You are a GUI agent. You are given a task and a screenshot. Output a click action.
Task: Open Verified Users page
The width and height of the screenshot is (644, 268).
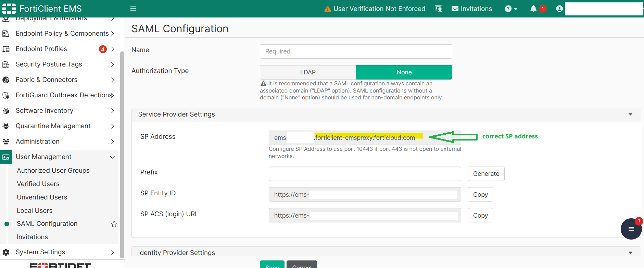pyautogui.click(x=38, y=184)
